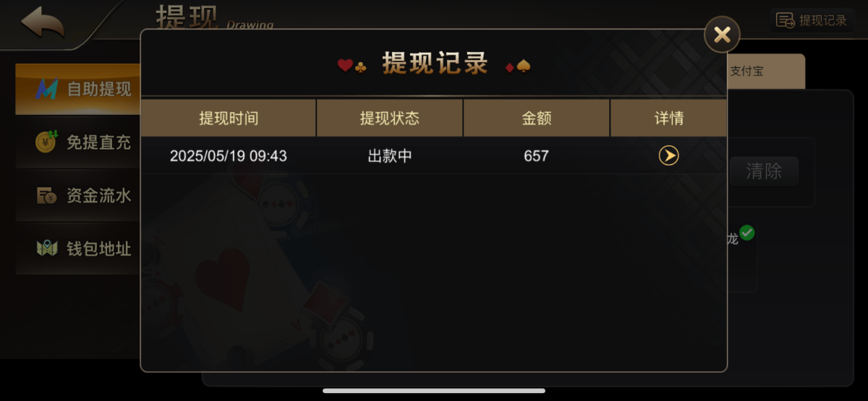Click the 免提直充 coin icon
This screenshot has height=401, width=868.
click(x=46, y=142)
